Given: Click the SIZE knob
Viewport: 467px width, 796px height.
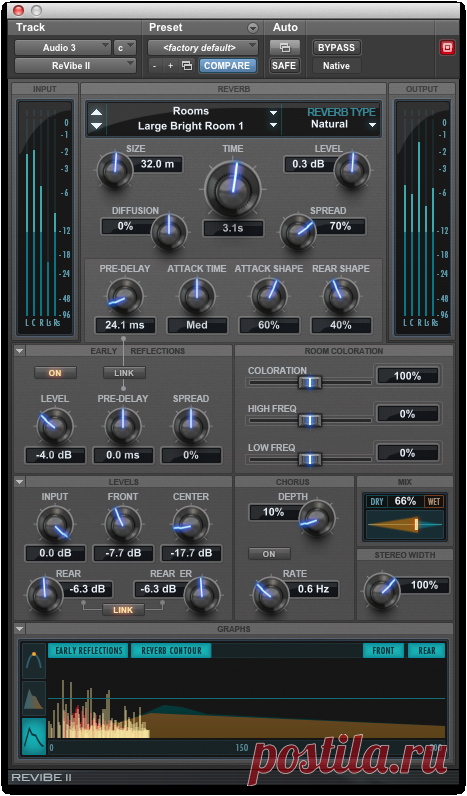Looking at the screenshot, I should [114, 169].
